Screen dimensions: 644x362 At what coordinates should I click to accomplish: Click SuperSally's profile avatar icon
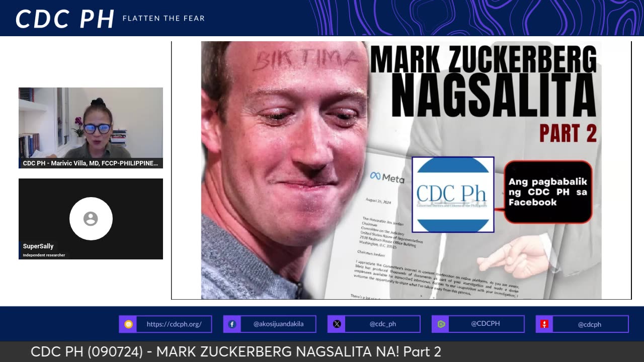coord(91,219)
